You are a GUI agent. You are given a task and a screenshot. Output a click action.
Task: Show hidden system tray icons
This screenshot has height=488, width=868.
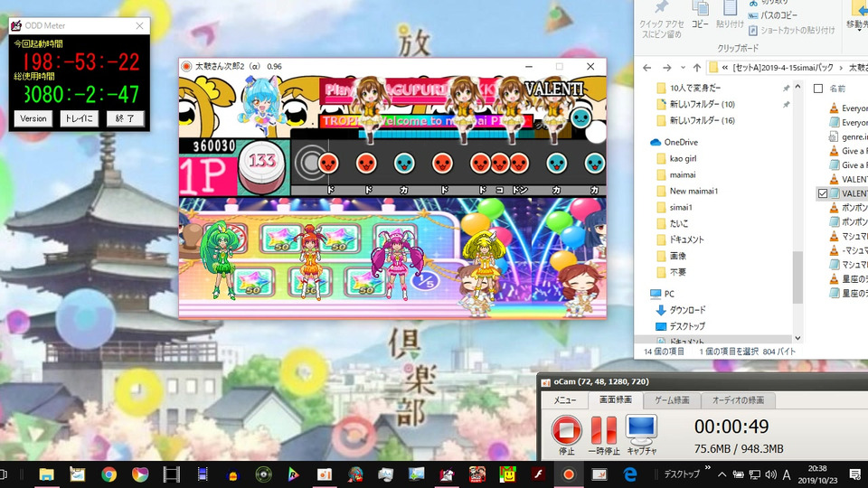point(722,474)
